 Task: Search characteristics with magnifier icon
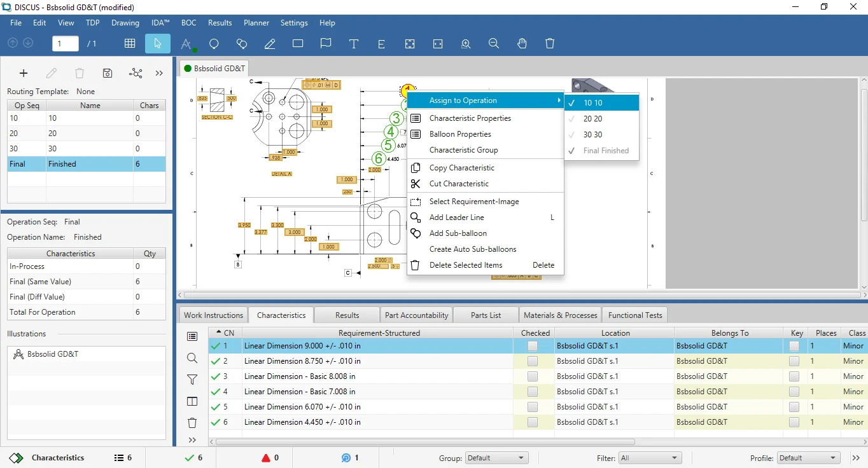pyautogui.click(x=192, y=358)
